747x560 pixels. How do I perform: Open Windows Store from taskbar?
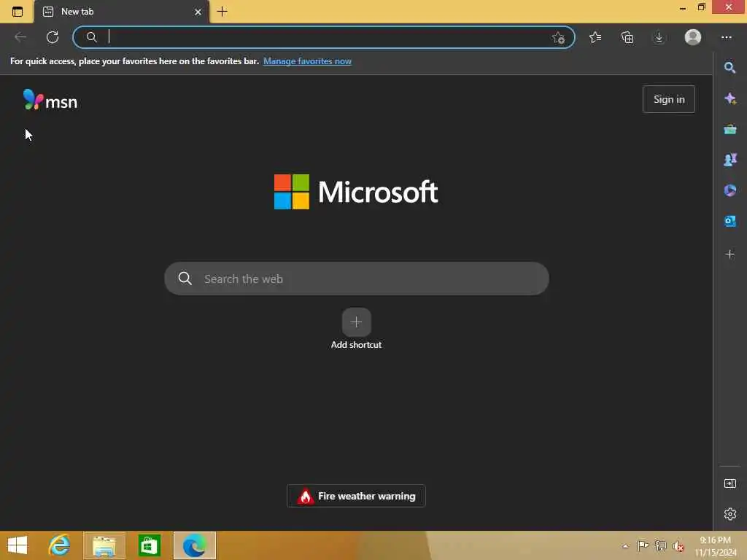click(x=149, y=545)
